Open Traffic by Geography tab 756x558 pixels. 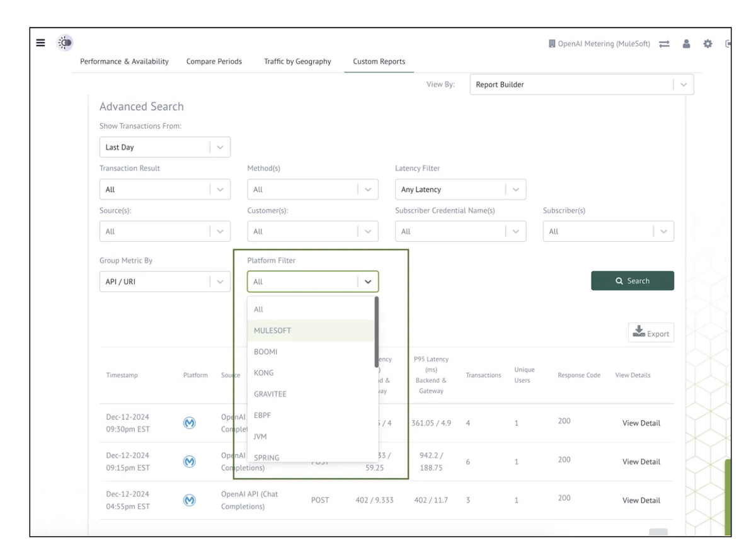coord(297,62)
